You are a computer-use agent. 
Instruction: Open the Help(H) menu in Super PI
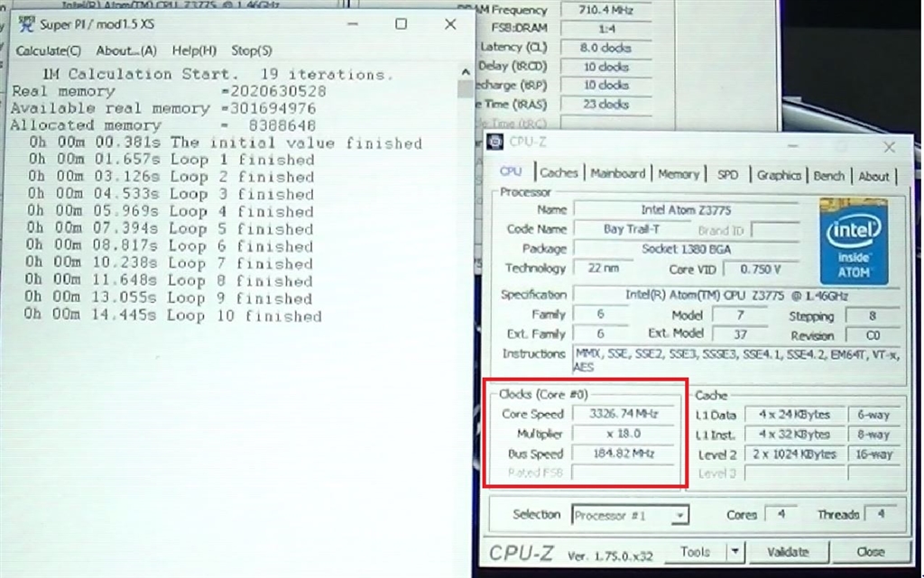(194, 51)
